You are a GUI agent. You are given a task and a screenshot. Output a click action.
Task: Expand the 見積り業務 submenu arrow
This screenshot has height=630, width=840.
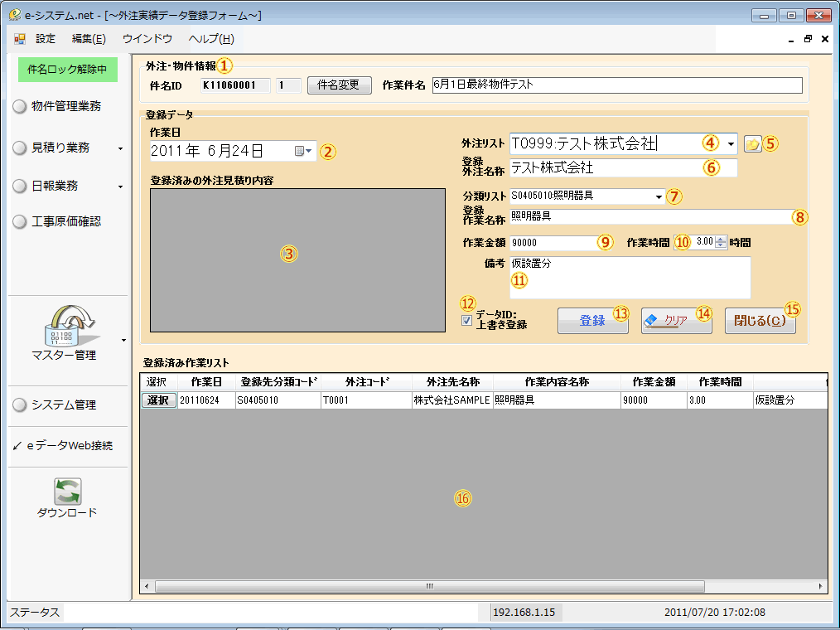121,148
